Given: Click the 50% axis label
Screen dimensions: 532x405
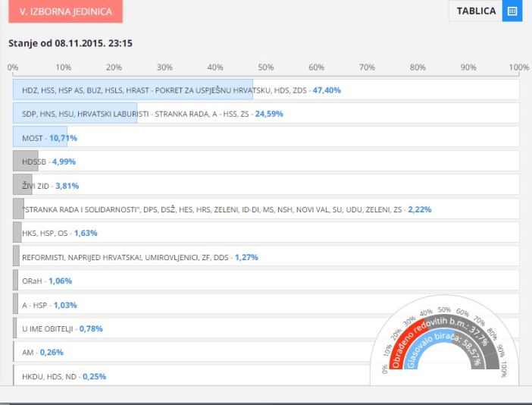Looking at the screenshot, I should tap(266, 67).
